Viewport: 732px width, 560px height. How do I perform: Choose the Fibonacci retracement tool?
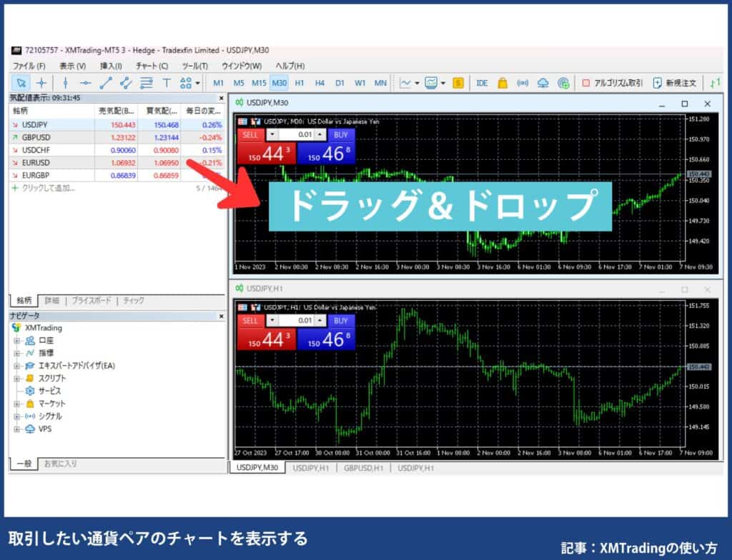click(x=146, y=83)
